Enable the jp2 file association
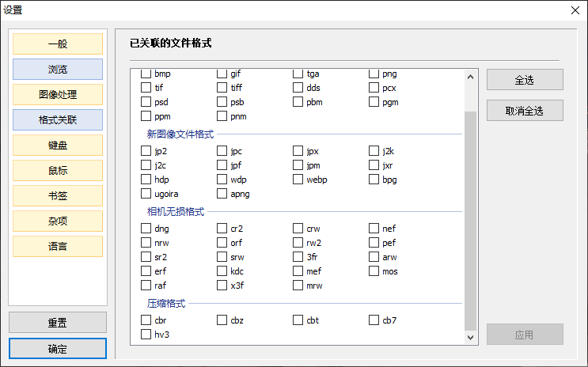Viewport: 588px width, 367px height. (x=146, y=151)
